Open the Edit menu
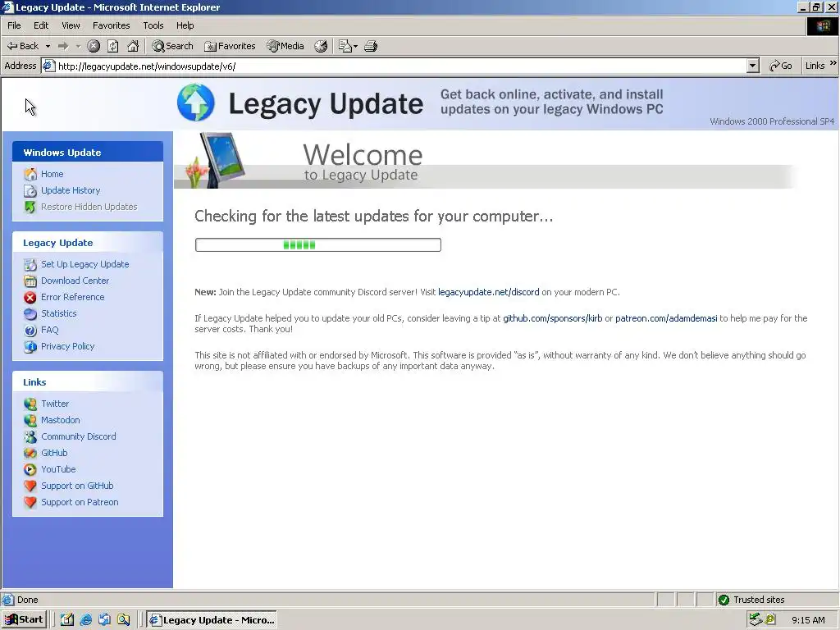Viewport: 840px width, 630px height. [41, 25]
